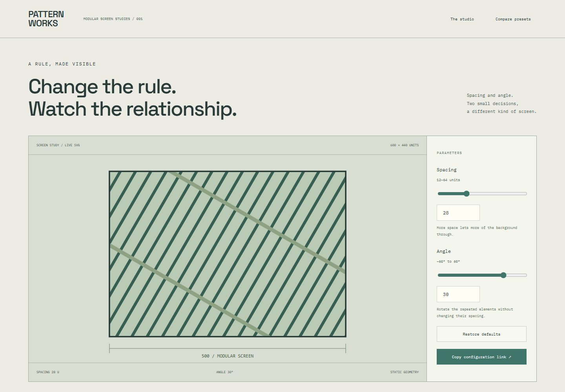Click the 'MODULAR SCREEN STUDIES / 001' text
The height and width of the screenshot is (392, 565).
pos(113,19)
